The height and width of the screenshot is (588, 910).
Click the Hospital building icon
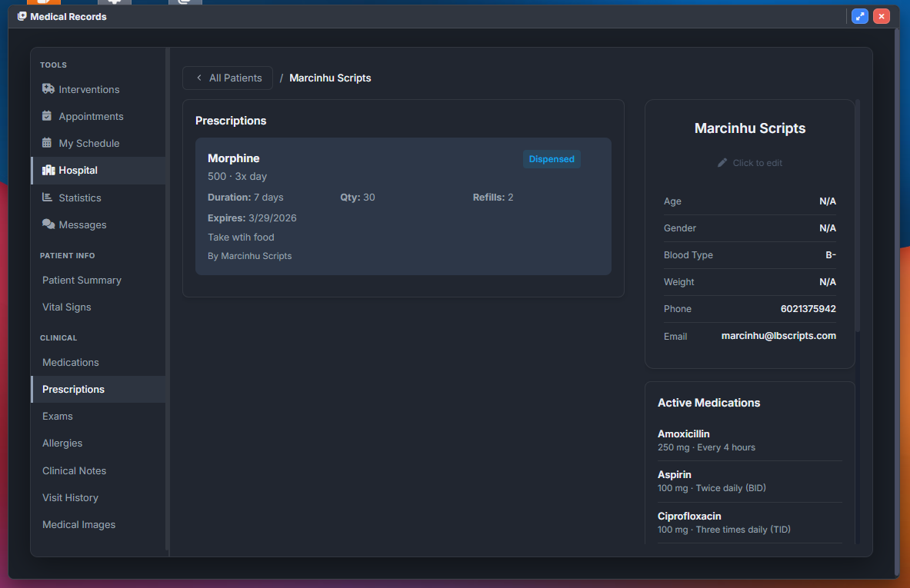[x=48, y=170]
